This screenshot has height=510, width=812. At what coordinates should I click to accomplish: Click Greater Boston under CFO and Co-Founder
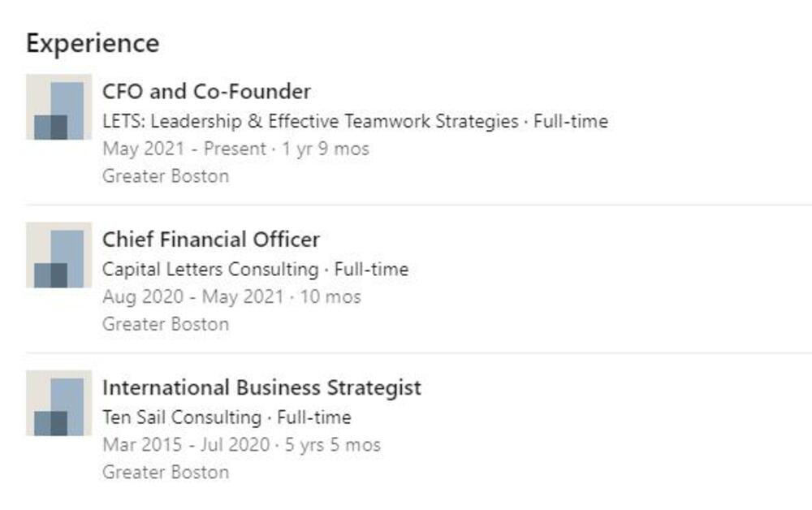[166, 176]
